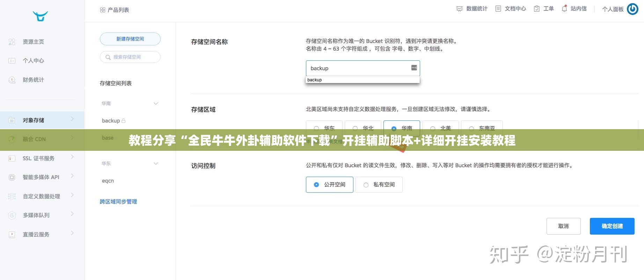This screenshot has width=644, height=280.
Task: Select 公开空间 access option
Action: click(x=330, y=185)
